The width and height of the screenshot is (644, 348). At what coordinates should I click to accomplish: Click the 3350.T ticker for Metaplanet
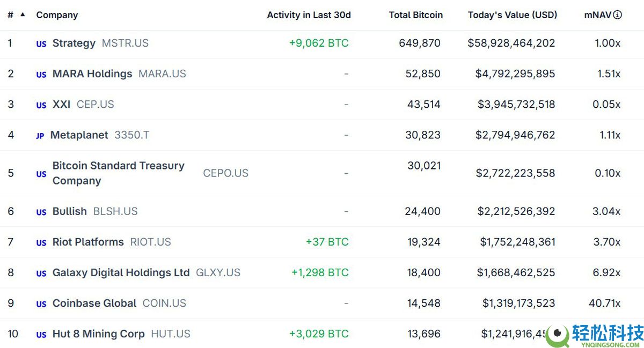point(132,135)
